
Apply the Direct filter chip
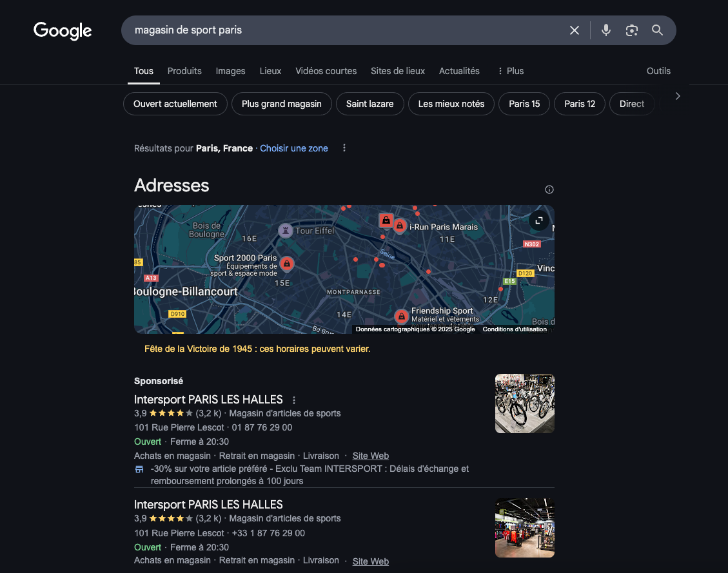point(632,104)
